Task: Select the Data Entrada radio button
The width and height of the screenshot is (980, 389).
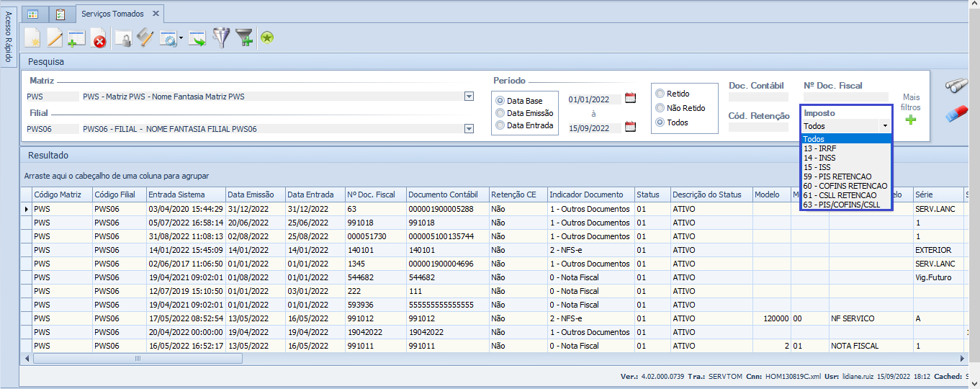Action: coord(500,125)
